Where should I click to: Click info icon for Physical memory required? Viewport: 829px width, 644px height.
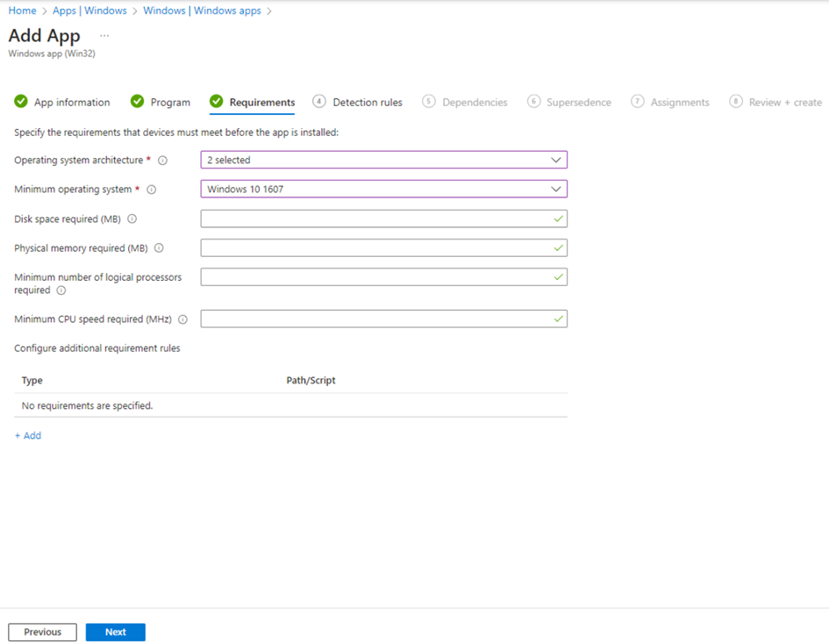click(x=159, y=248)
